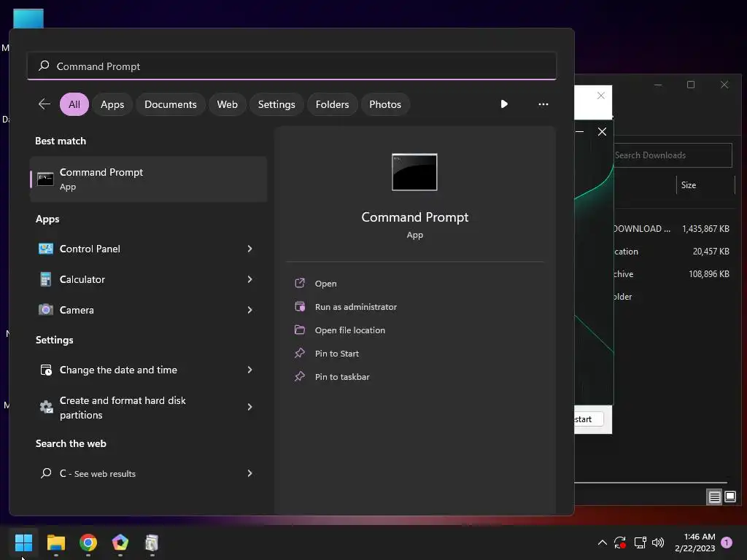The image size is (747, 560).
Task: Expand the Camera result chevron
Action: tap(249, 310)
